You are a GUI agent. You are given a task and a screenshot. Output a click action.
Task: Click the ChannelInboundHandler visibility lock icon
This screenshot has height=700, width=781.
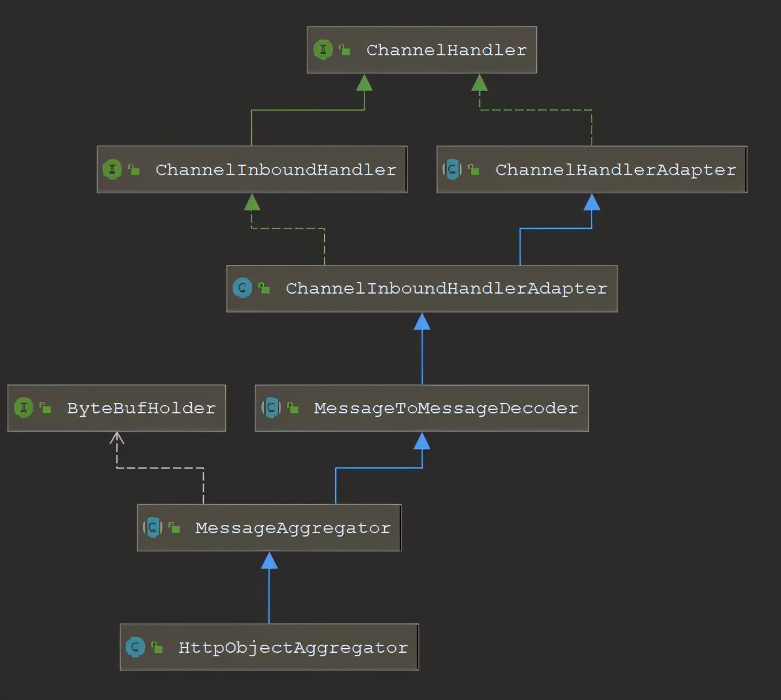[x=134, y=169]
